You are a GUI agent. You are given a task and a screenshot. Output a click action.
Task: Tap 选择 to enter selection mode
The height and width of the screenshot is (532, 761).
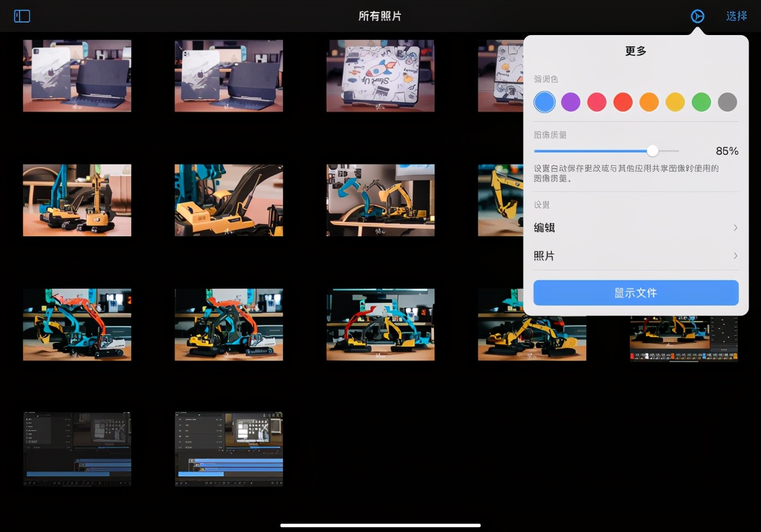pyautogui.click(x=736, y=16)
